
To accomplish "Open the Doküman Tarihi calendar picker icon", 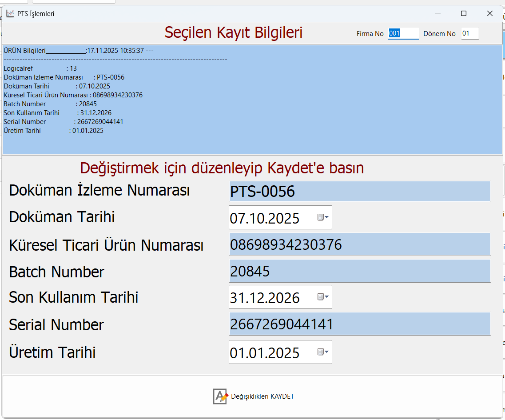I will pos(322,217).
